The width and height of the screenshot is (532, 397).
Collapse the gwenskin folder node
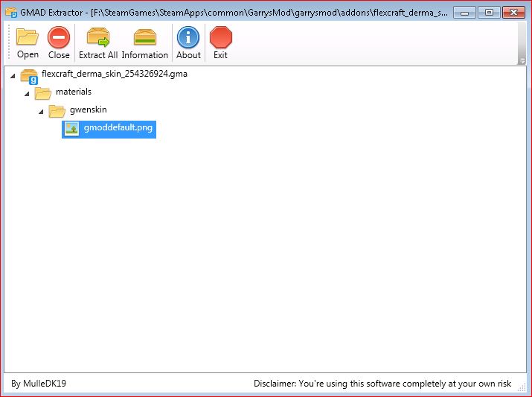click(x=41, y=112)
